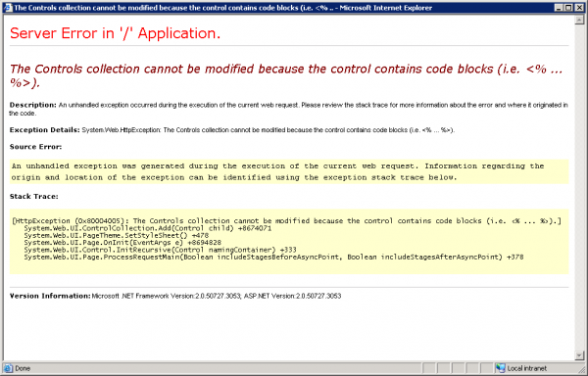Click the Page.ProcessRequestMain stack trace line

coord(273,257)
